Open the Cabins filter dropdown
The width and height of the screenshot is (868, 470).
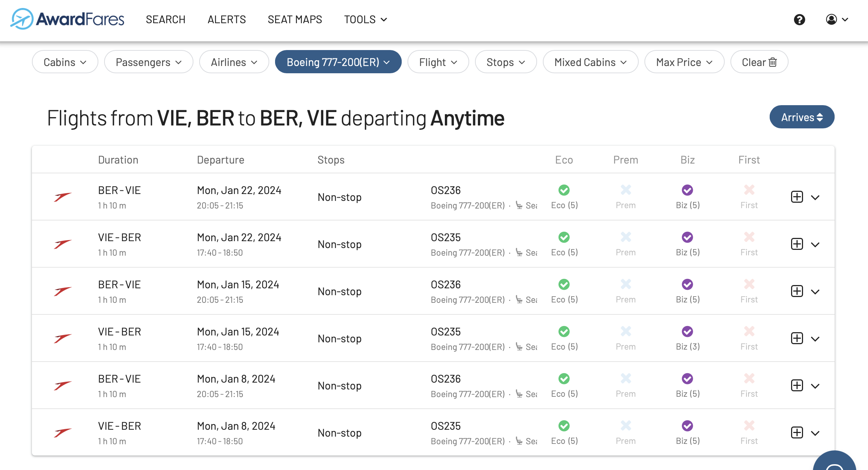pos(65,62)
